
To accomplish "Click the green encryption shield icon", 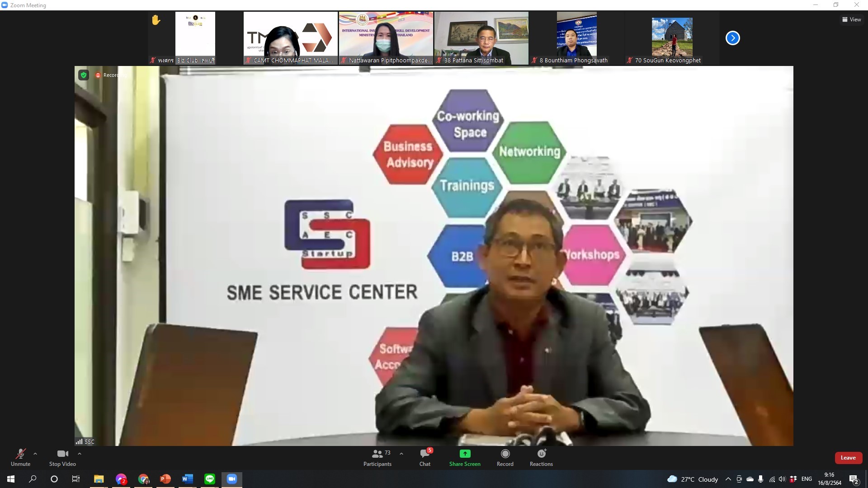I will [x=84, y=75].
